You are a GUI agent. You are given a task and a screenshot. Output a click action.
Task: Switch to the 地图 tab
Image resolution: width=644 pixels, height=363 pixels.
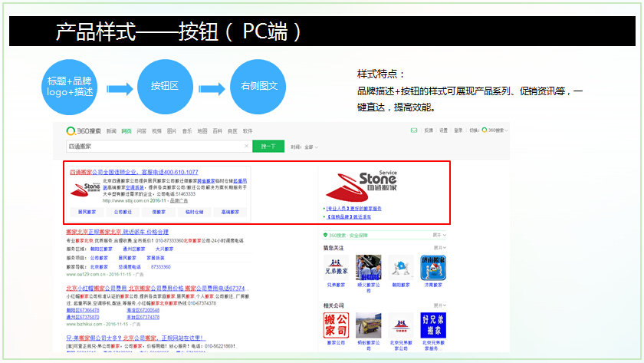click(202, 131)
